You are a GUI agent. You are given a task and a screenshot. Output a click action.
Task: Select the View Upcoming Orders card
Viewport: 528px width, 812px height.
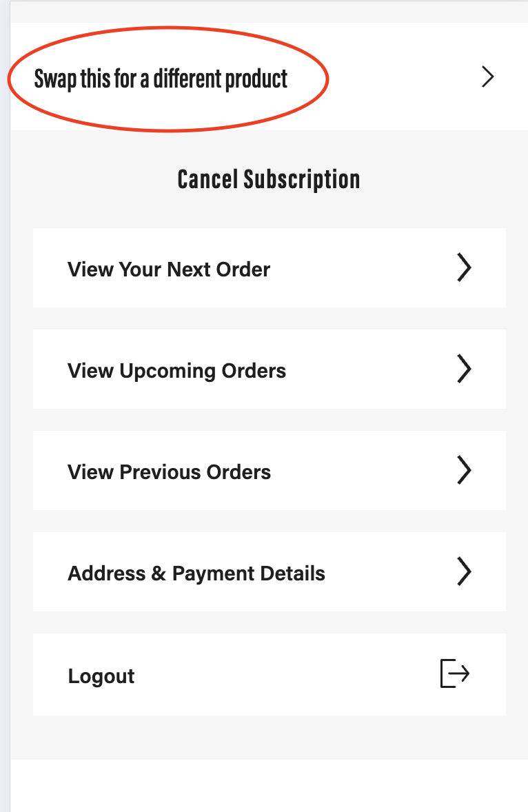(x=270, y=369)
